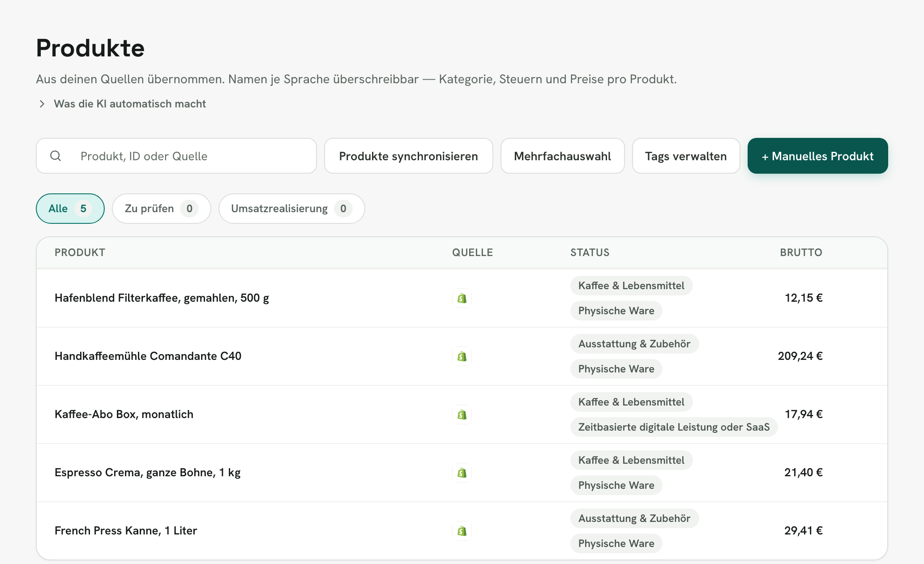Click Shopify icon for Espresso Crema row
This screenshot has width=924, height=564.
click(x=462, y=473)
